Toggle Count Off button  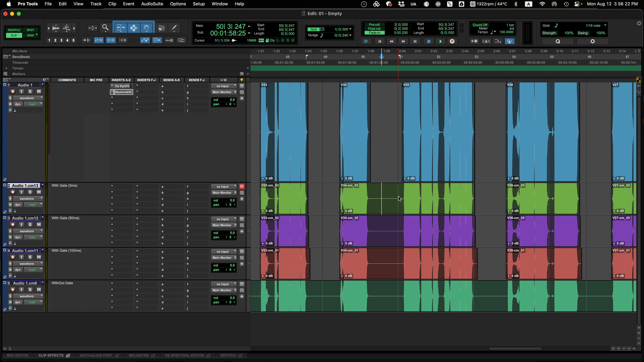tap(480, 25)
